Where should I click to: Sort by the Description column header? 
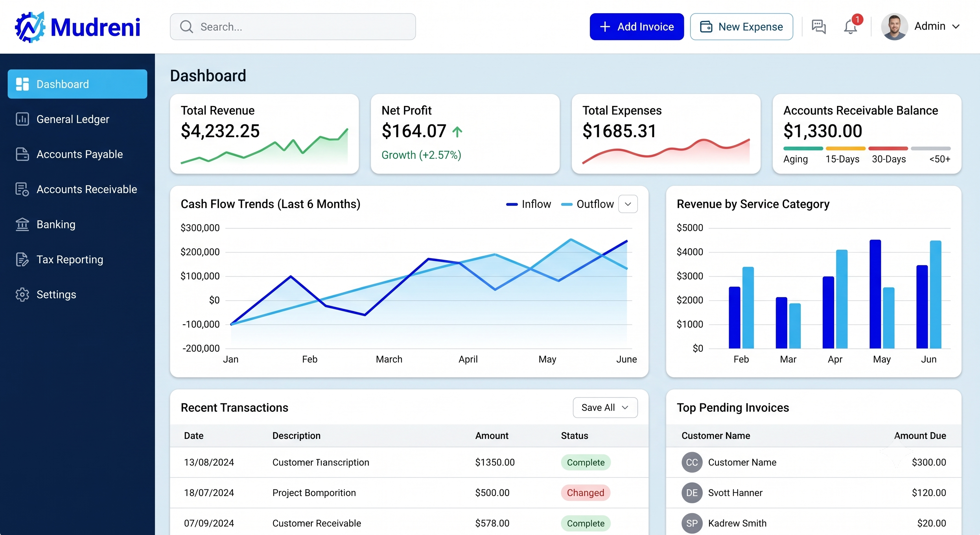[297, 436]
